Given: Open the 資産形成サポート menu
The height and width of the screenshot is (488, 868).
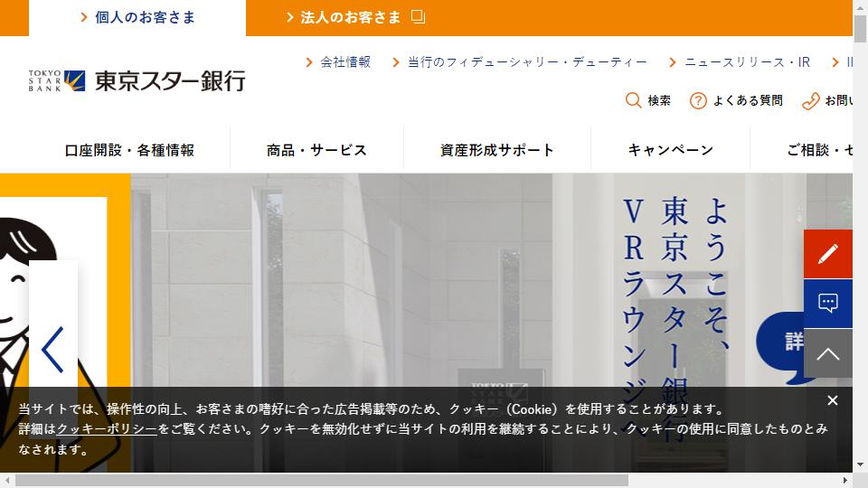Looking at the screenshot, I should [497, 150].
